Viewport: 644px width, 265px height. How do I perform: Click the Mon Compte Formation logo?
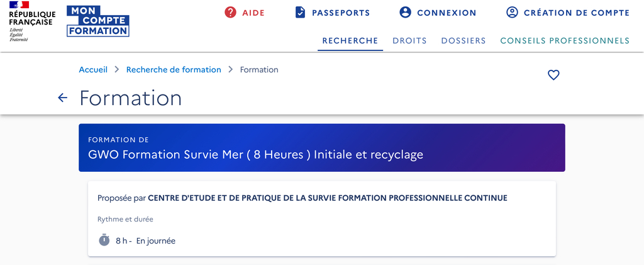(x=97, y=21)
